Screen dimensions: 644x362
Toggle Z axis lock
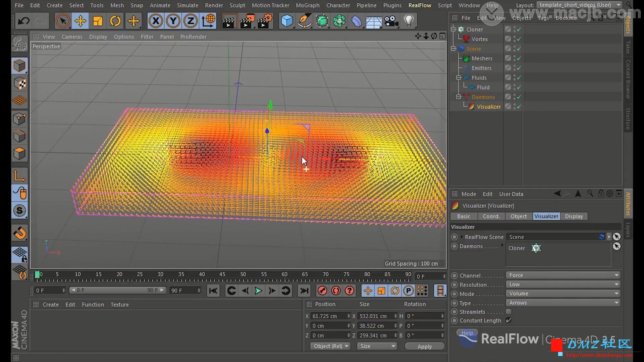tap(191, 21)
